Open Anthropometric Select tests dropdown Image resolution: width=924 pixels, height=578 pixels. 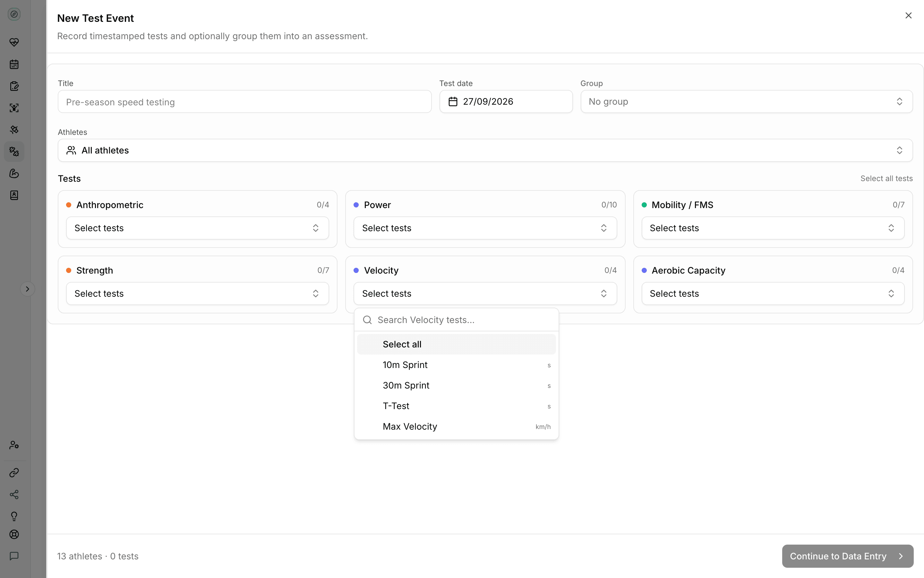(x=197, y=228)
